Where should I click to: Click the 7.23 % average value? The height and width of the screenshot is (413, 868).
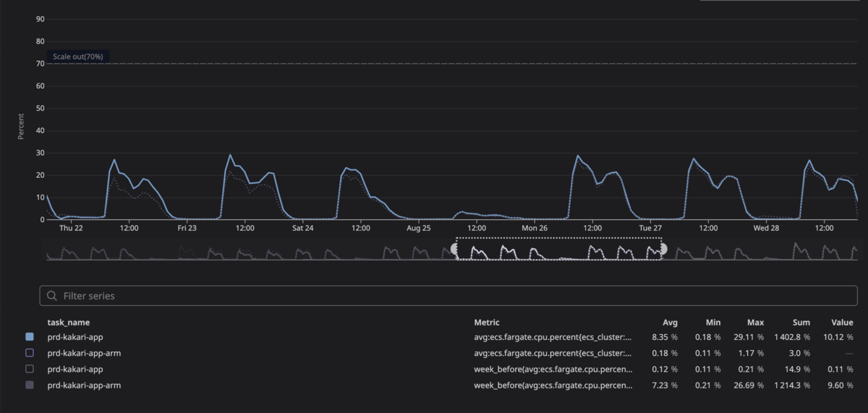click(665, 385)
